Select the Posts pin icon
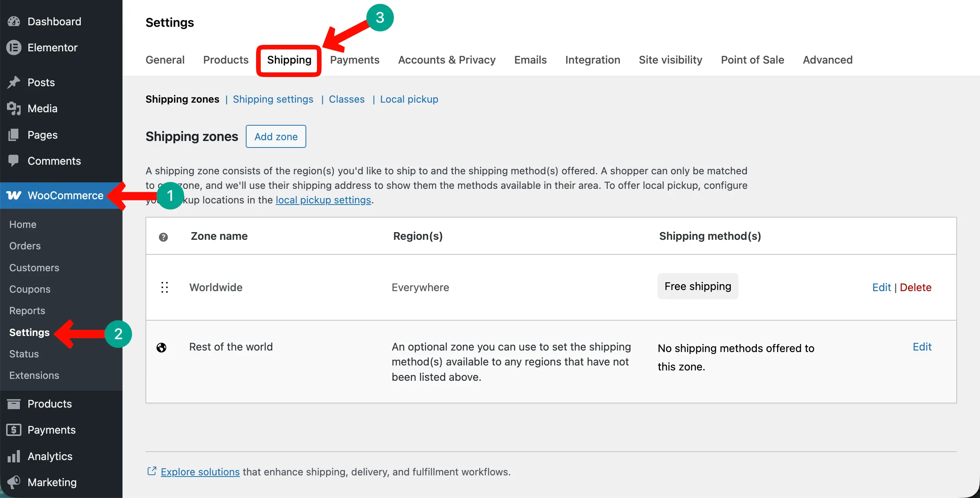Screen dimensions: 980x498 coord(14,82)
